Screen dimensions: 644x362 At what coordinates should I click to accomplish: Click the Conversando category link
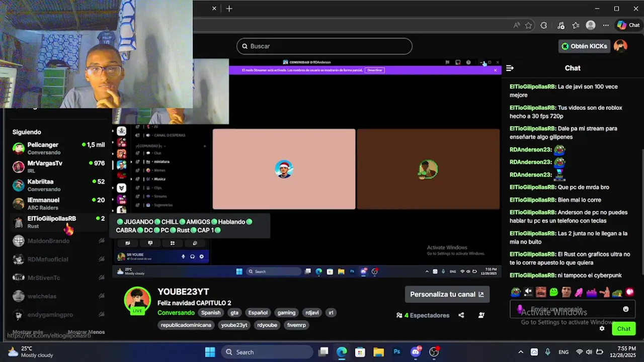click(176, 313)
